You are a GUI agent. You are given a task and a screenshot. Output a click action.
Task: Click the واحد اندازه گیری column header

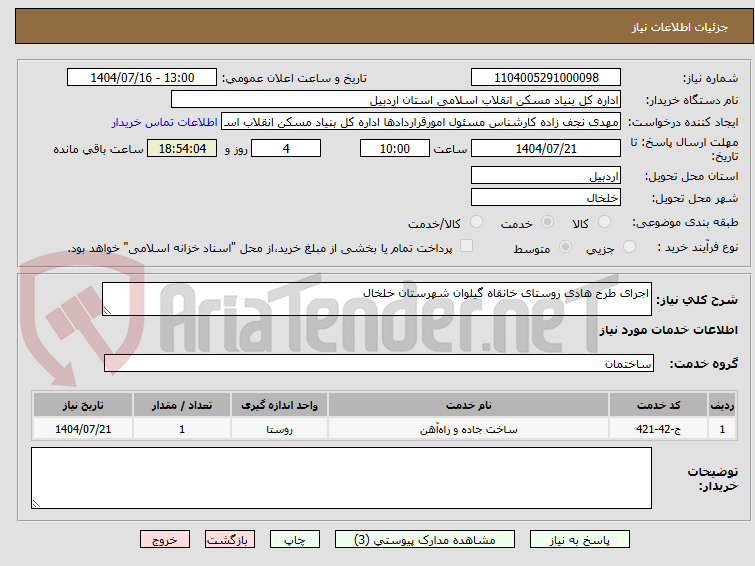click(279, 405)
